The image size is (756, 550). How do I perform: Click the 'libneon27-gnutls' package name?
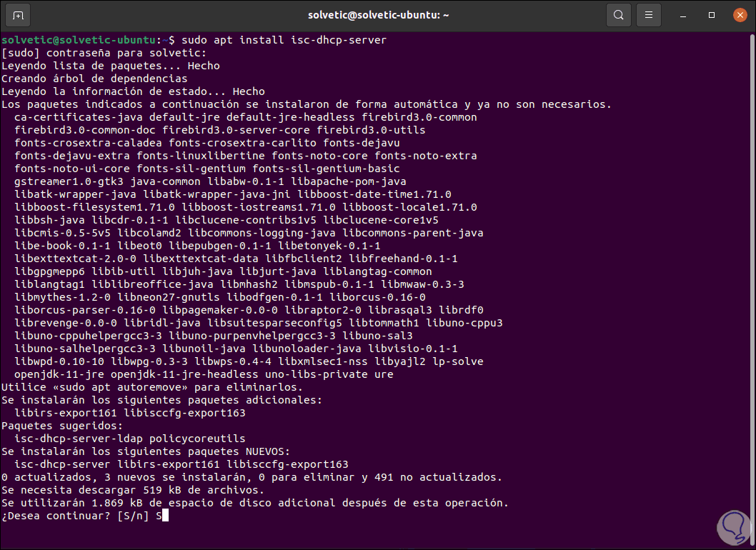(x=168, y=297)
